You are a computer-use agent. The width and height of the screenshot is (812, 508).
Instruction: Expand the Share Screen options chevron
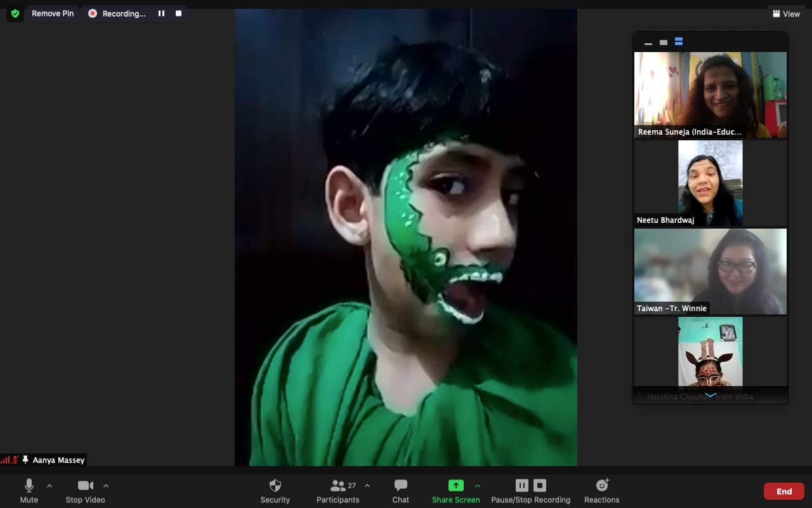pos(478,486)
